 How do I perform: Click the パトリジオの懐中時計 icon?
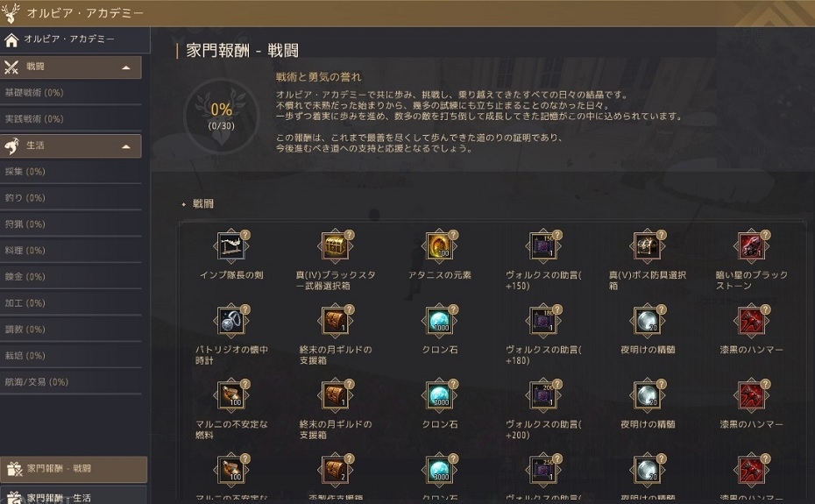tap(232, 321)
